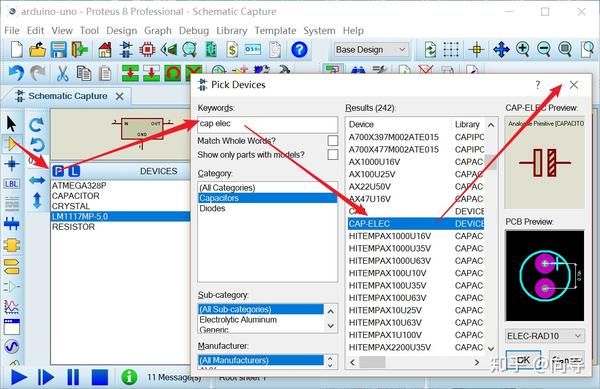The width and height of the screenshot is (600, 389).
Task: Select CAP-ELEC result row
Action: (416, 224)
